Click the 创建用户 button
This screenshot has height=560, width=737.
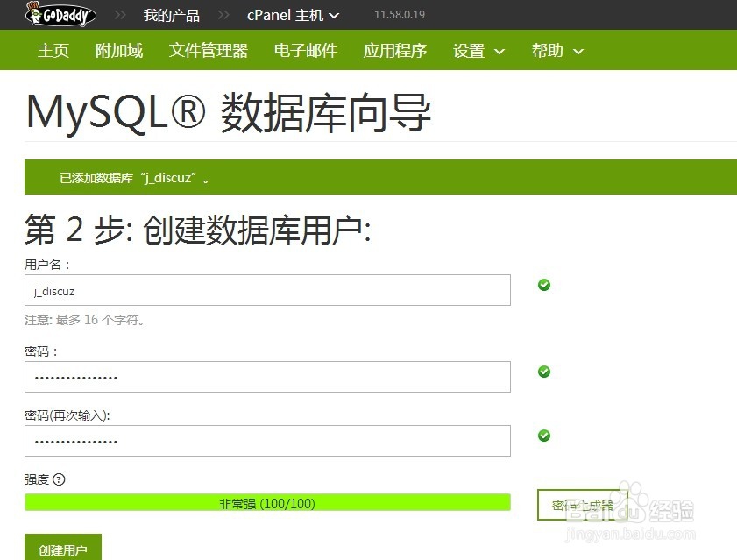pyautogui.click(x=63, y=549)
